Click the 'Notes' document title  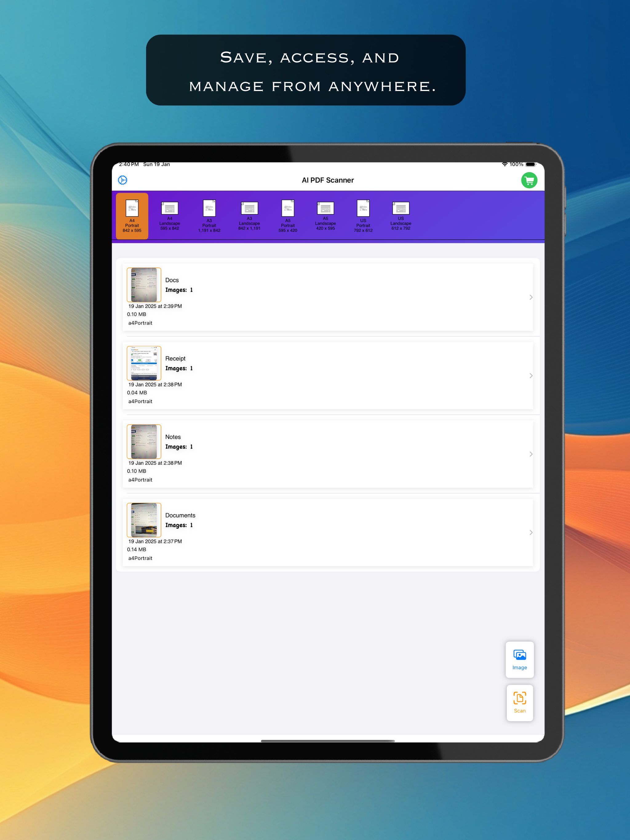pos(173,437)
